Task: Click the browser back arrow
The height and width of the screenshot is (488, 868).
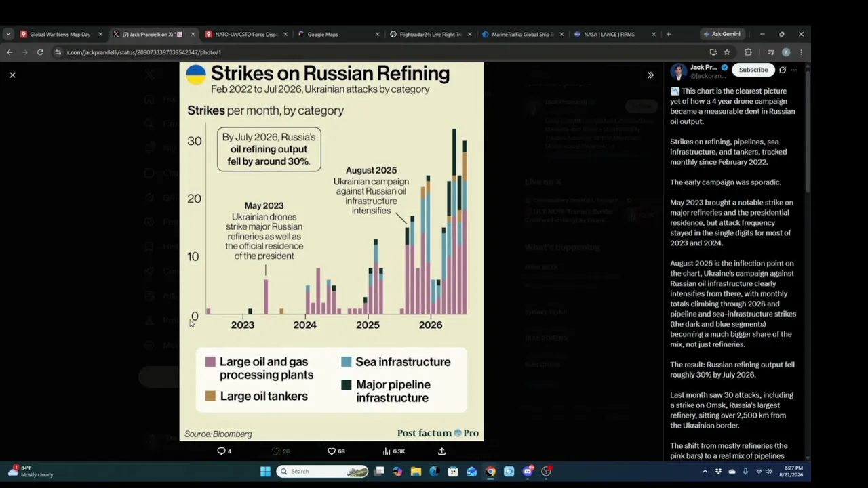Action: 9,52
